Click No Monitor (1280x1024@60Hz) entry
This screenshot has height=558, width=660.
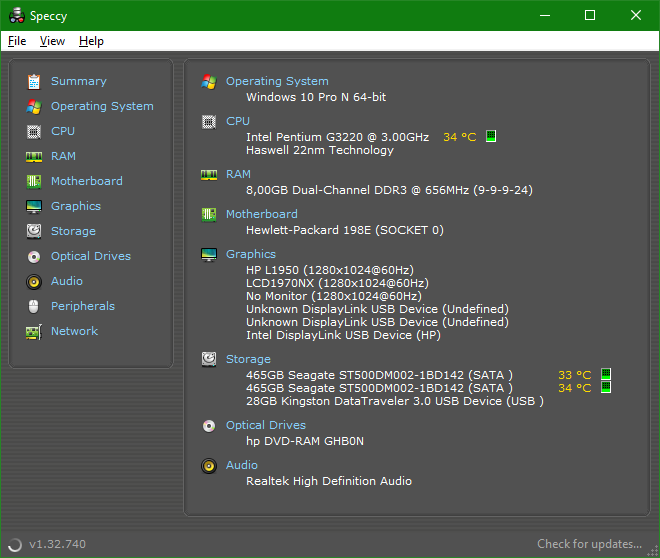click(334, 296)
